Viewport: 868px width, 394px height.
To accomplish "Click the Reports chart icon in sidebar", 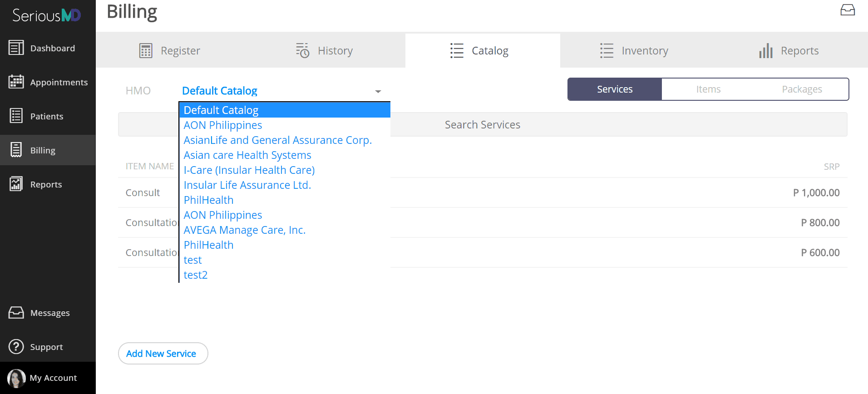I will pos(16,184).
